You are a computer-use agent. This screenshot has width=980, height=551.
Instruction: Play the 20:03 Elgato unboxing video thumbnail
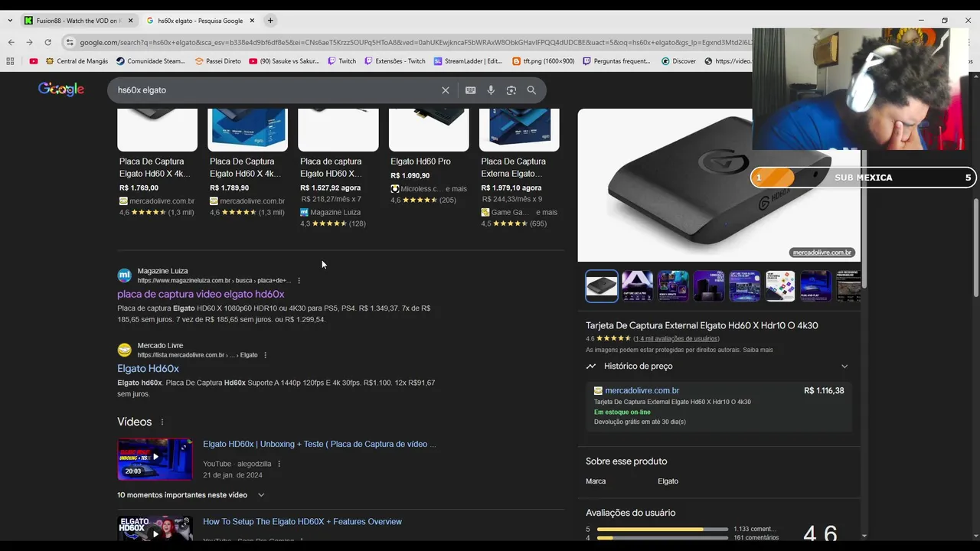click(155, 458)
